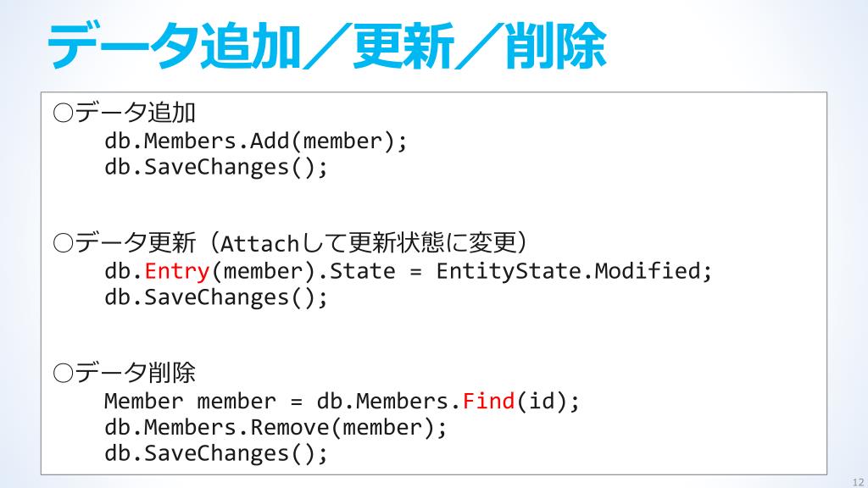This screenshot has width=868, height=488.
Task: Click the circle bullet before データ追加
Action: tap(63, 114)
